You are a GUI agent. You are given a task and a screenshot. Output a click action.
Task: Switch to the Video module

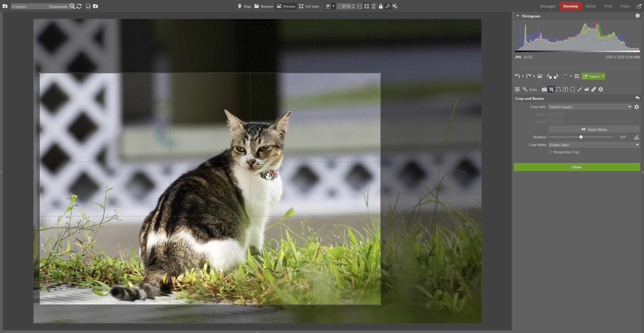coord(625,6)
